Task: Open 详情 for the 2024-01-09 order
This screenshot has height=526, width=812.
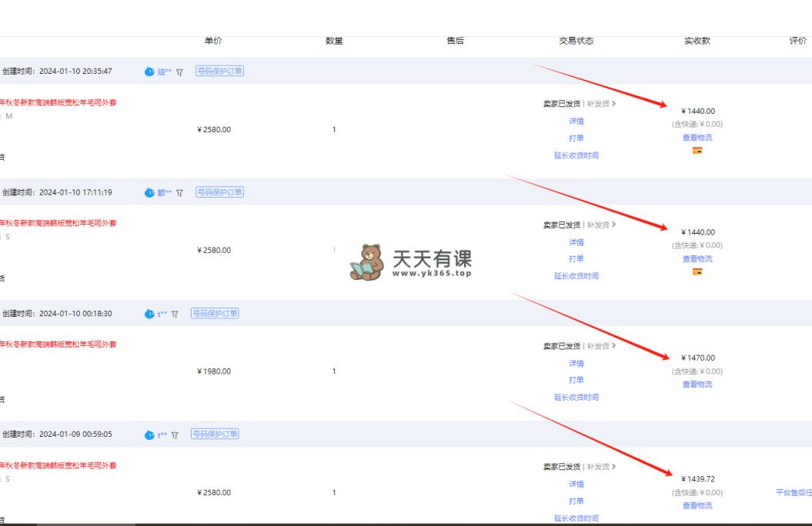Action: coord(576,484)
